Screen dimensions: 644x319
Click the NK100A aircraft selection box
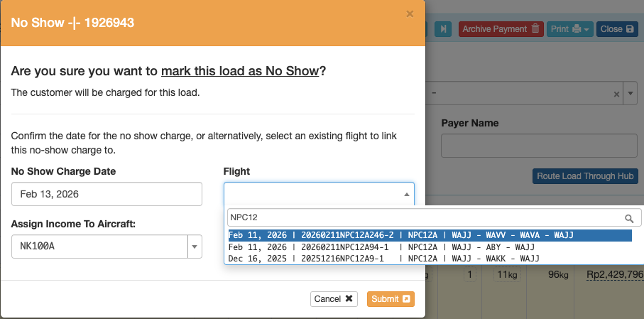pos(99,247)
